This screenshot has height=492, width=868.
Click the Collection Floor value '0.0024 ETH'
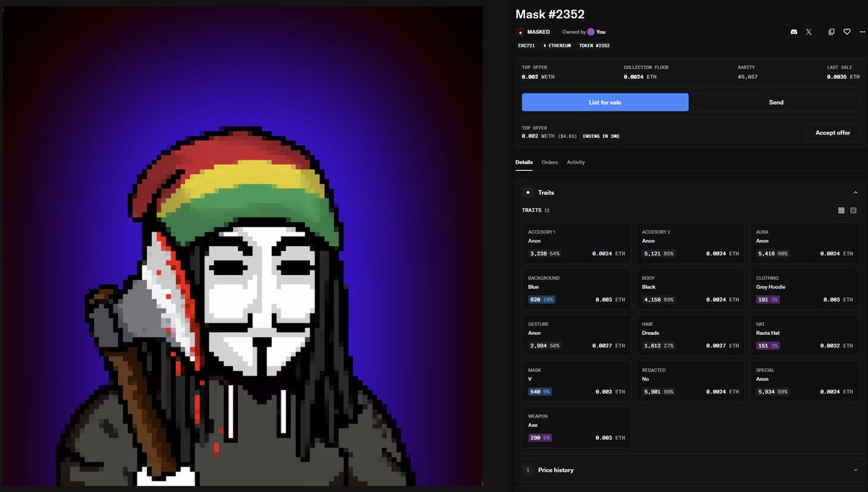pyautogui.click(x=640, y=77)
